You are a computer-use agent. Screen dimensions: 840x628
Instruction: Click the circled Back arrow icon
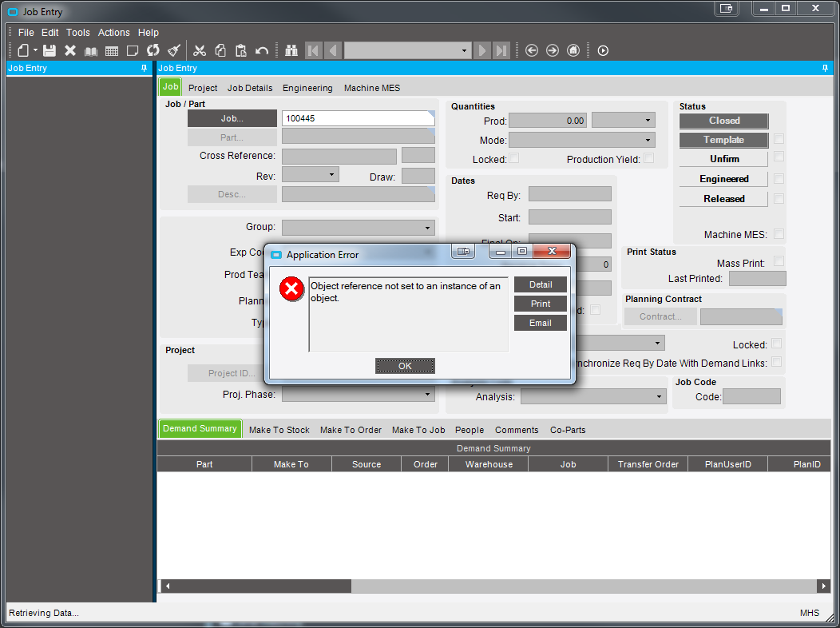tap(532, 50)
